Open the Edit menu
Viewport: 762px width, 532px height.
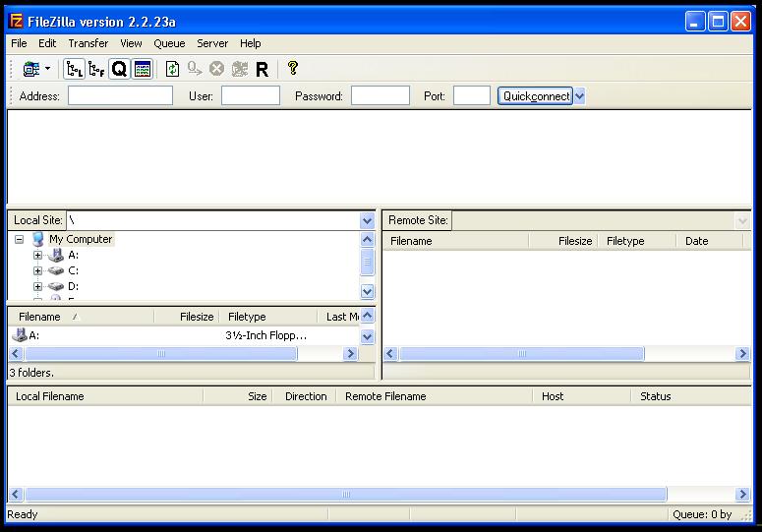pyautogui.click(x=47, y=43)
